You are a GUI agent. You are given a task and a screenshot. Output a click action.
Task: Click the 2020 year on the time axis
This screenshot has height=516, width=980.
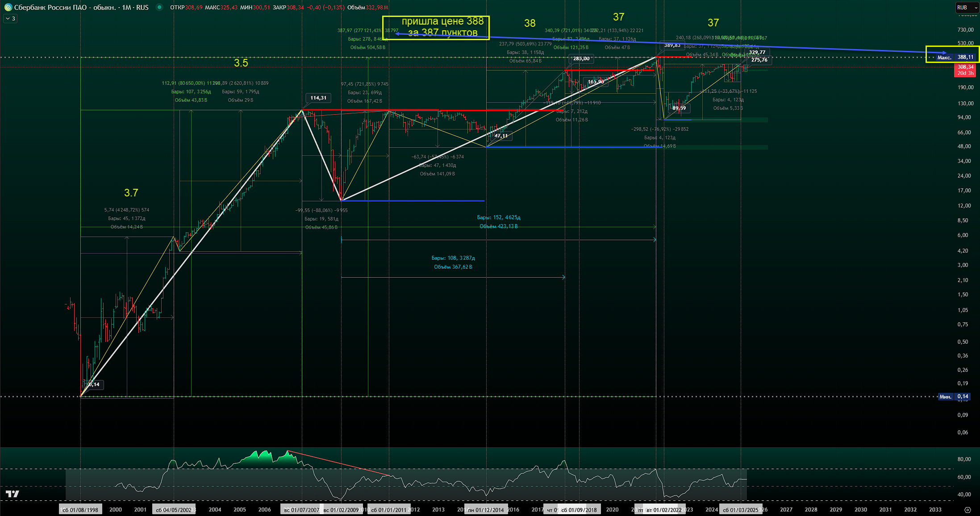[x=612, y=510]
